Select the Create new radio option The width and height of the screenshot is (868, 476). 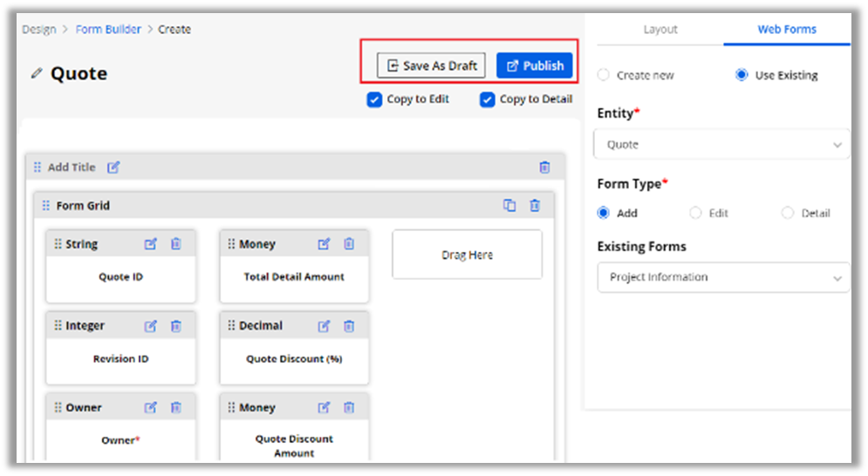tap(604, 75)
